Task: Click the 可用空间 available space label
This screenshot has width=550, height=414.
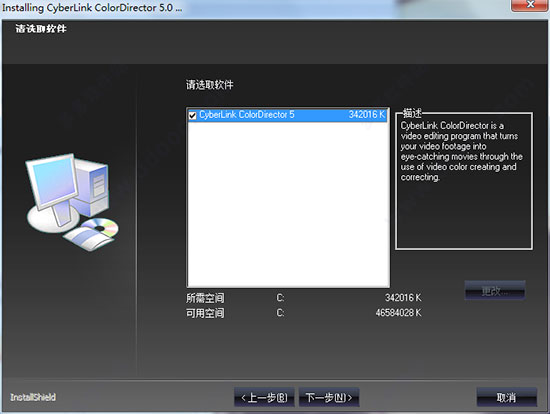Action: 205,313
